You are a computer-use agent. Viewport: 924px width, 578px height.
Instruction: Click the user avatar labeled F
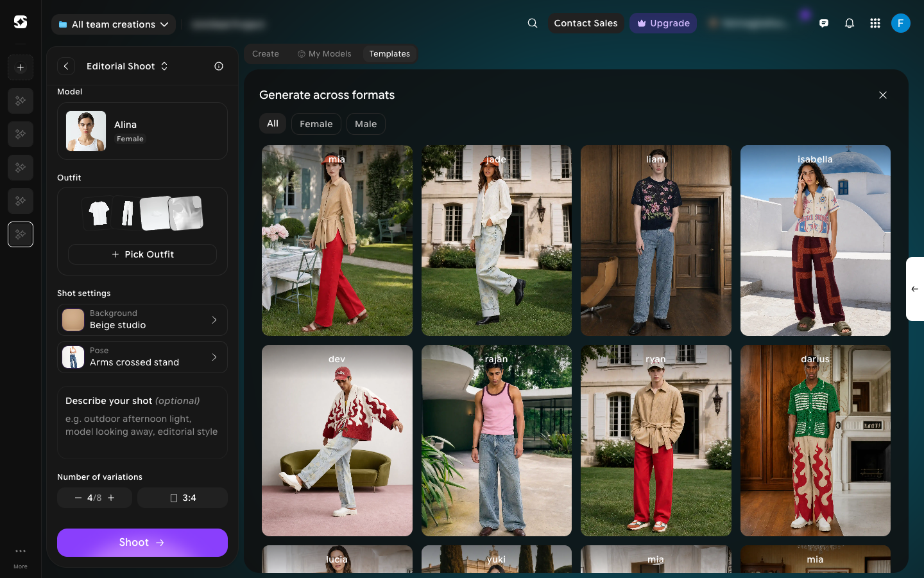coord(901,23)
